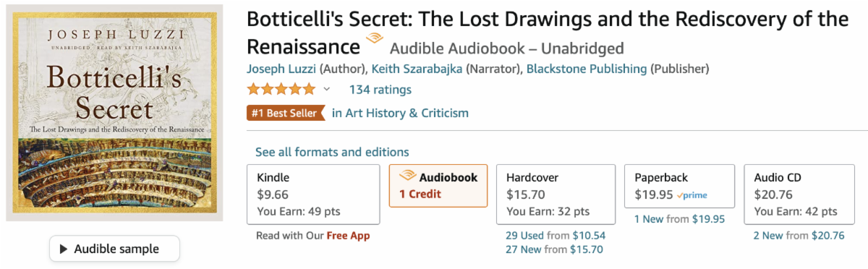Click the prime badge in Paperback box
Viewport: 868px width, 269px height.
(x=692, y=195)
